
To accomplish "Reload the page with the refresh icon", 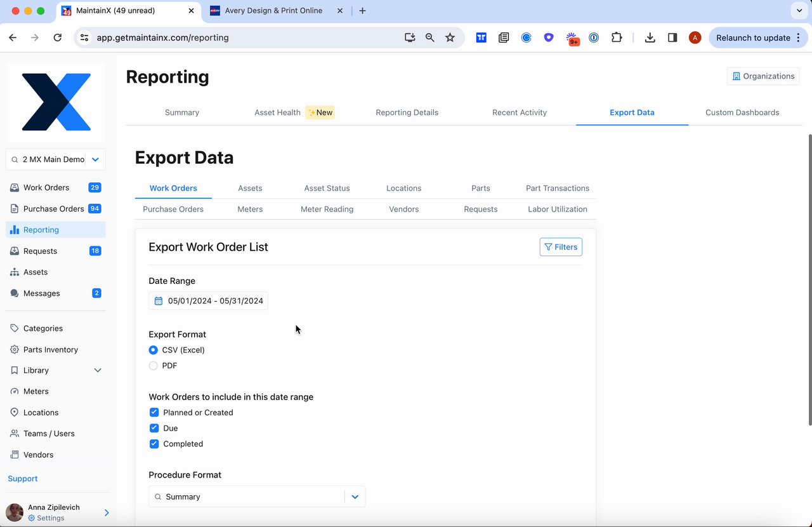I will click(x=58, y=37).
